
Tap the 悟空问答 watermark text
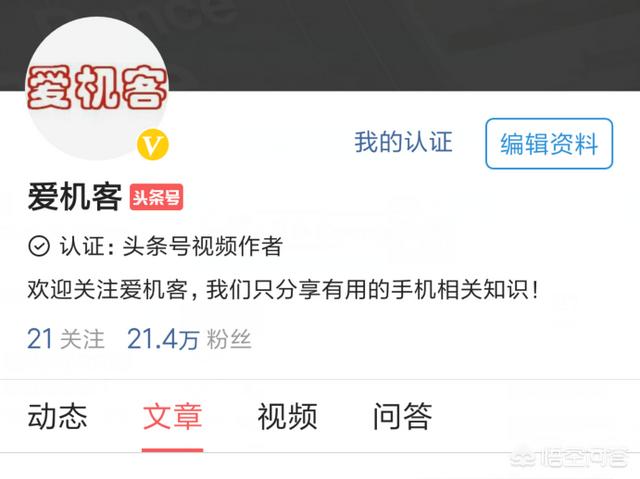click(x=583, y=458)
